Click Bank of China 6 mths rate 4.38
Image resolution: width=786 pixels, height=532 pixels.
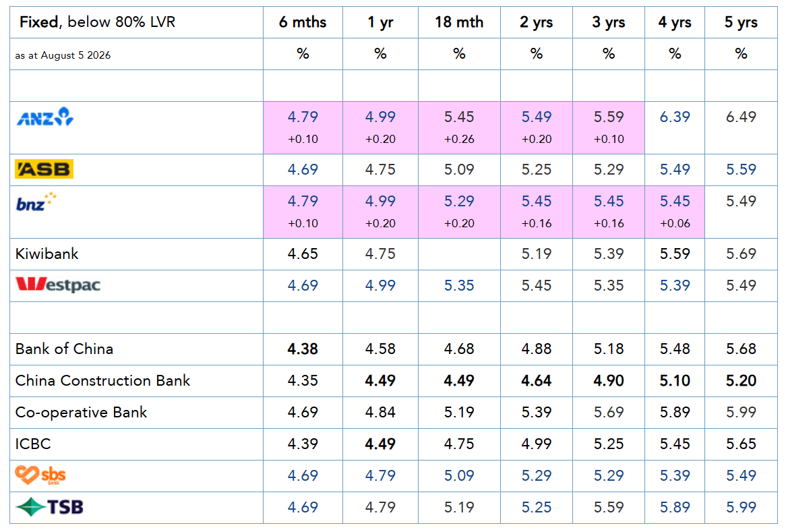coord(303,349)
